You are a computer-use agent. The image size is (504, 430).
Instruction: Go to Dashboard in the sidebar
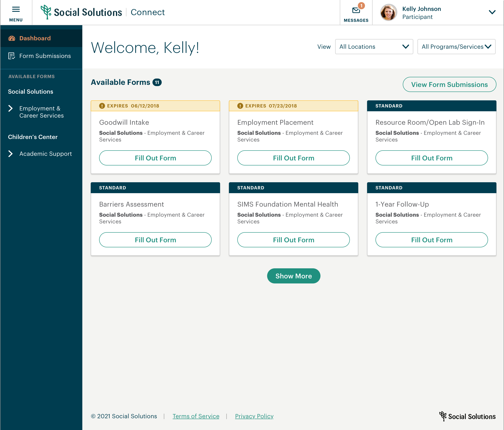click(35, 38)
